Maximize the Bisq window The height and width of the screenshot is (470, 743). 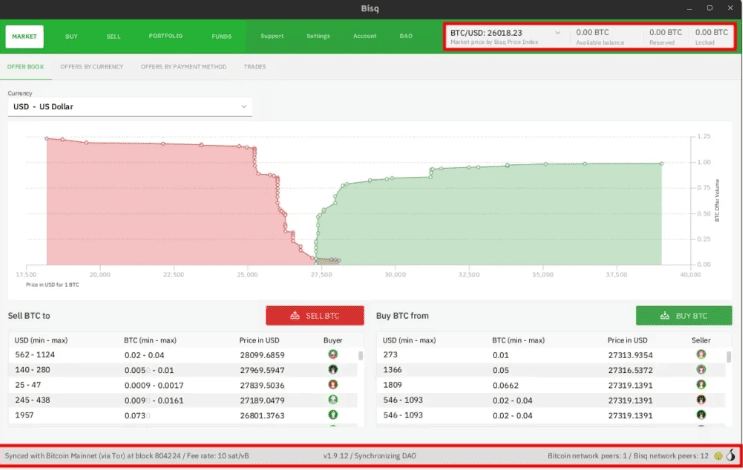pyautogui.click(x=710, y=8)
